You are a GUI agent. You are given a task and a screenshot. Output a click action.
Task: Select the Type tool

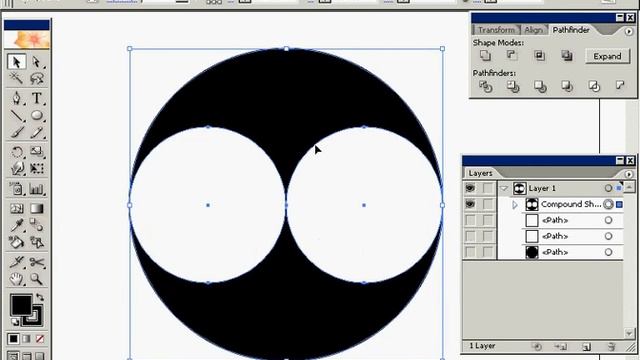(36, 98)
